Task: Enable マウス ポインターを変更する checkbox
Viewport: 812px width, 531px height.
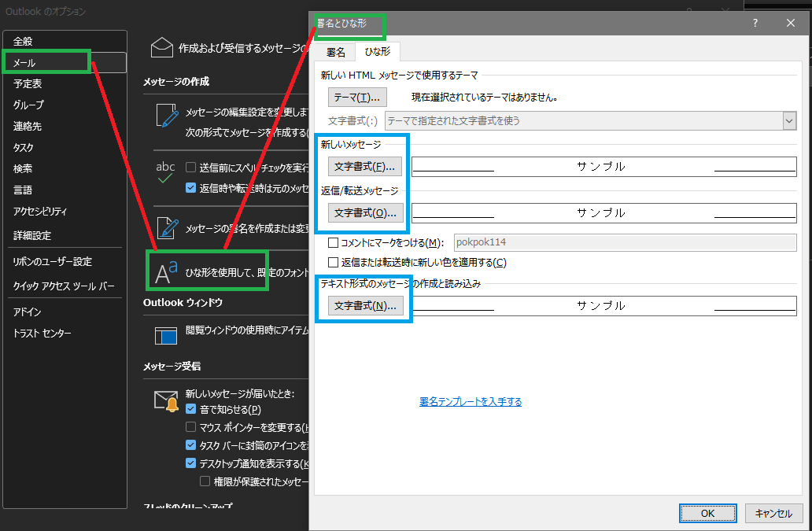Action: pos(190,427)
